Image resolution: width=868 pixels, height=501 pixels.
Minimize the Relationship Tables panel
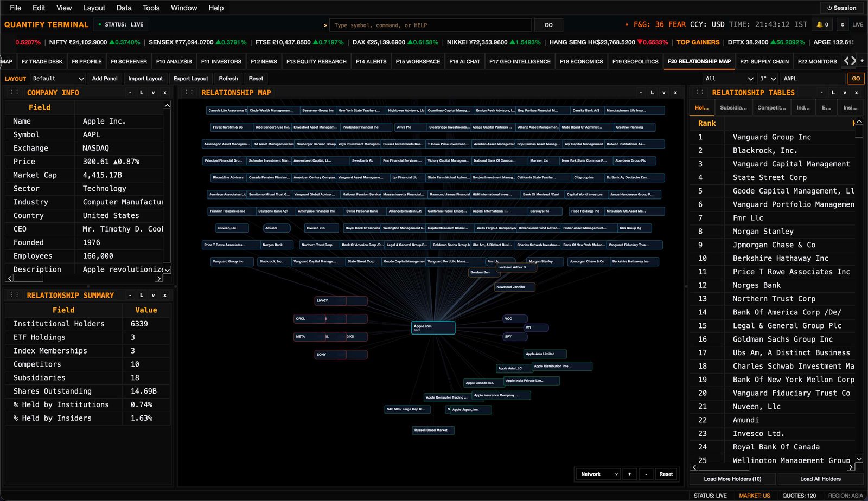[822, 93]
